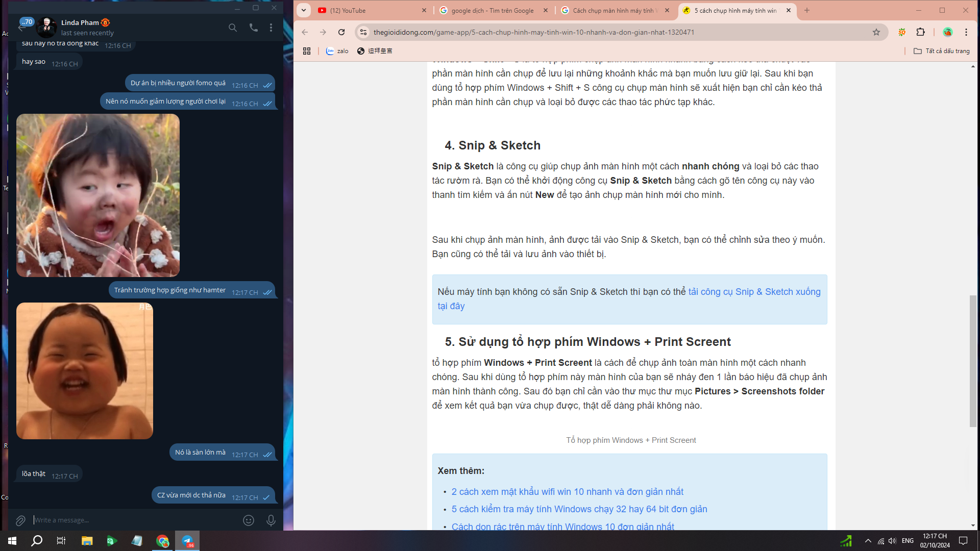
Task: Click Write a message input field
Action: tap(135, 520)
